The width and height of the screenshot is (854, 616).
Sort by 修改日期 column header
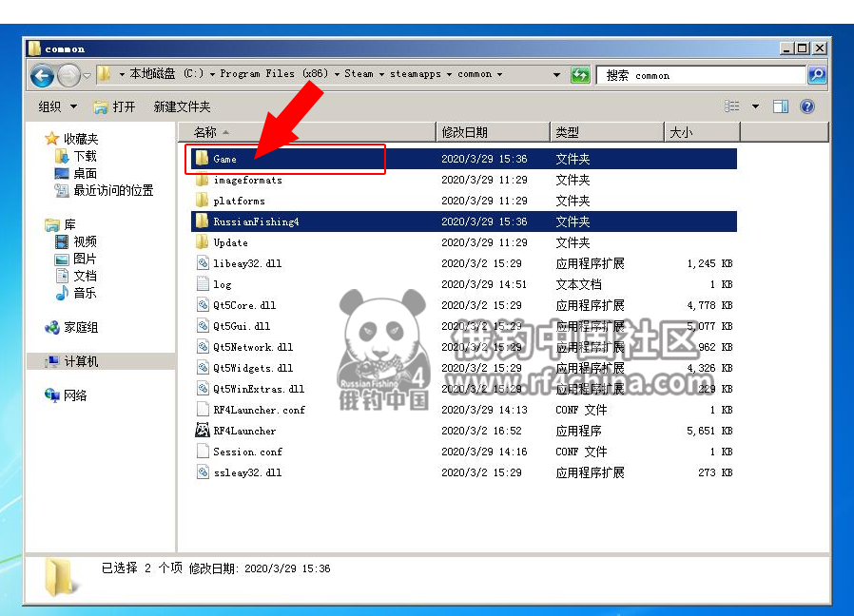click(x=493, y=132)
